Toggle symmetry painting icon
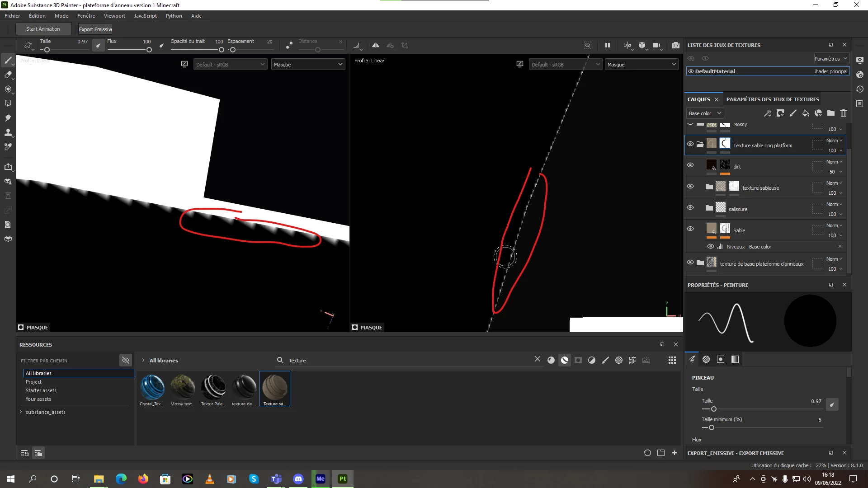 pyautogui.click(x=376, y=45)
